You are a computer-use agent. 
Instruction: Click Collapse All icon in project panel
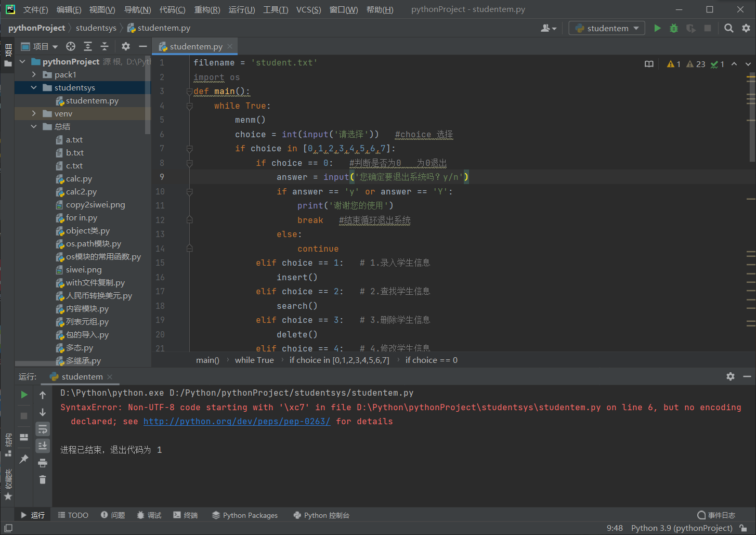click(x=105, y=46)
